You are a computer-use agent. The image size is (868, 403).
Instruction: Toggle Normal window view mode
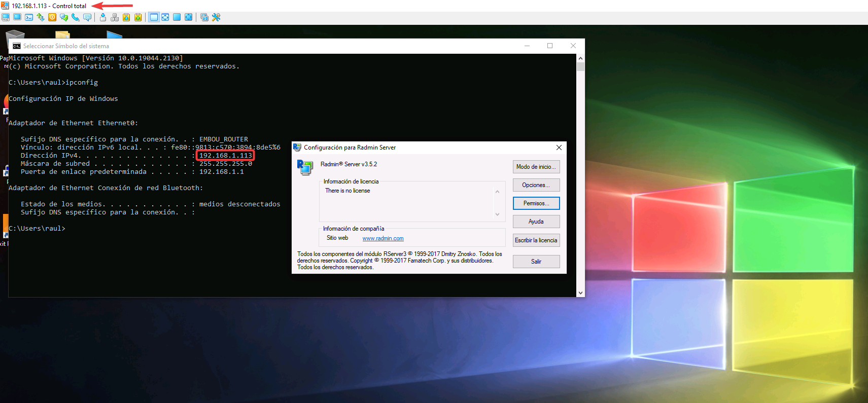point(154,17)
